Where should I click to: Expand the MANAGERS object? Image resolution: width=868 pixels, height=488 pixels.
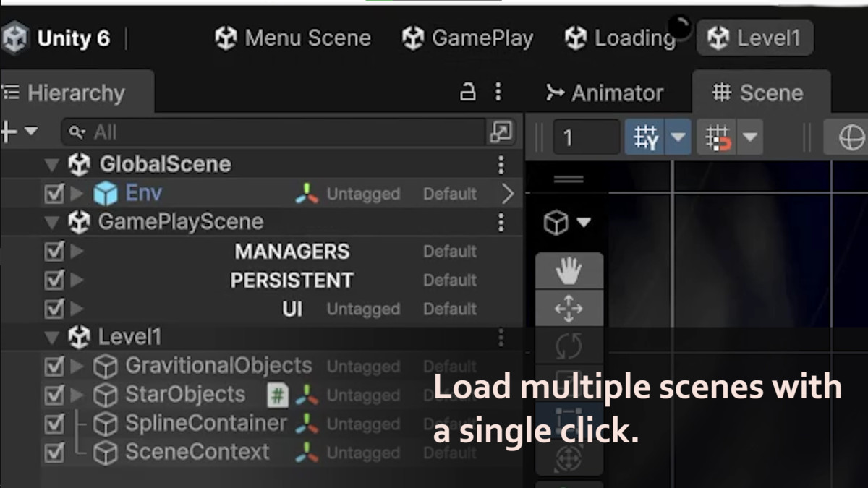pyautogui.click(x=77, y=252)
